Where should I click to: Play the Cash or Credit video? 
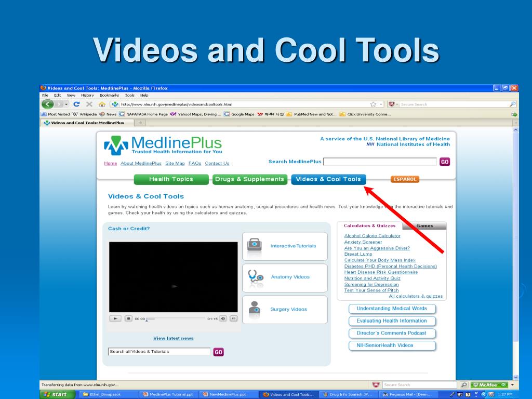point(115,318)
